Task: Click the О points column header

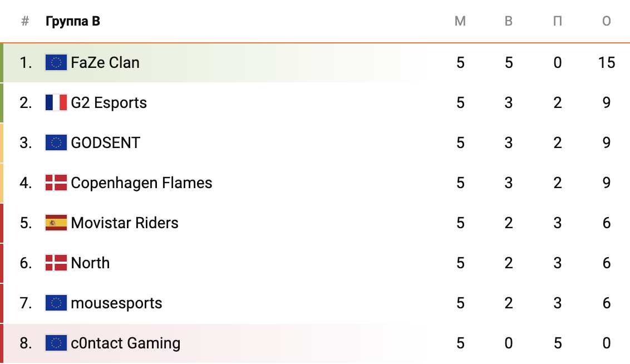Action: [x=607, y=22]
